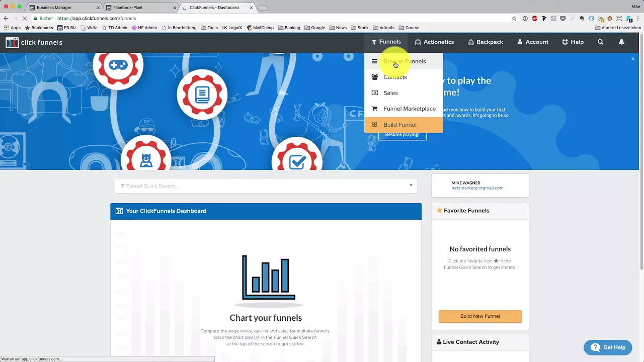Open Funnel Marketplace menu entry
The height and width of the screenshot is (362, 644).
click(x=404, y=109)
